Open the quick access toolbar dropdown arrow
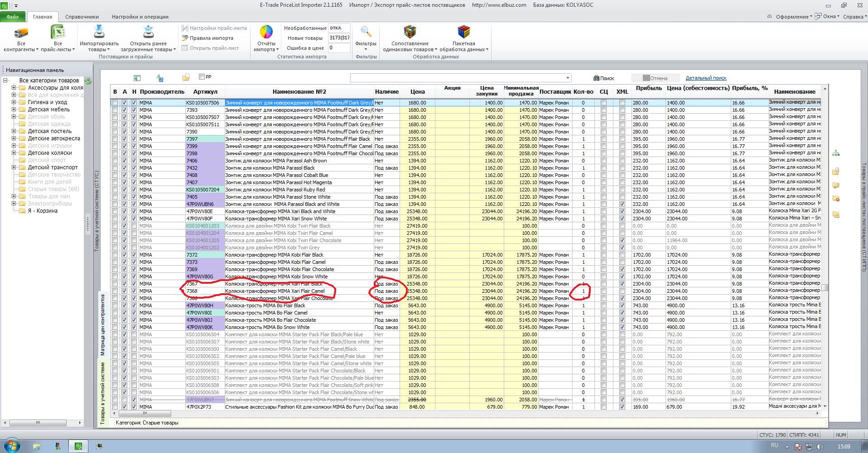 (16, 6)
